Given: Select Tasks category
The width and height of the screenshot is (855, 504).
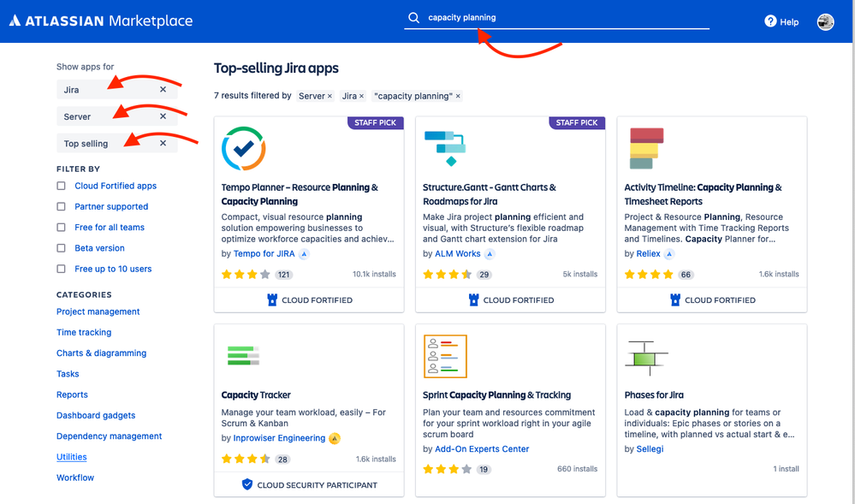Looking at the screenshot, I should (x=68, y=374).
